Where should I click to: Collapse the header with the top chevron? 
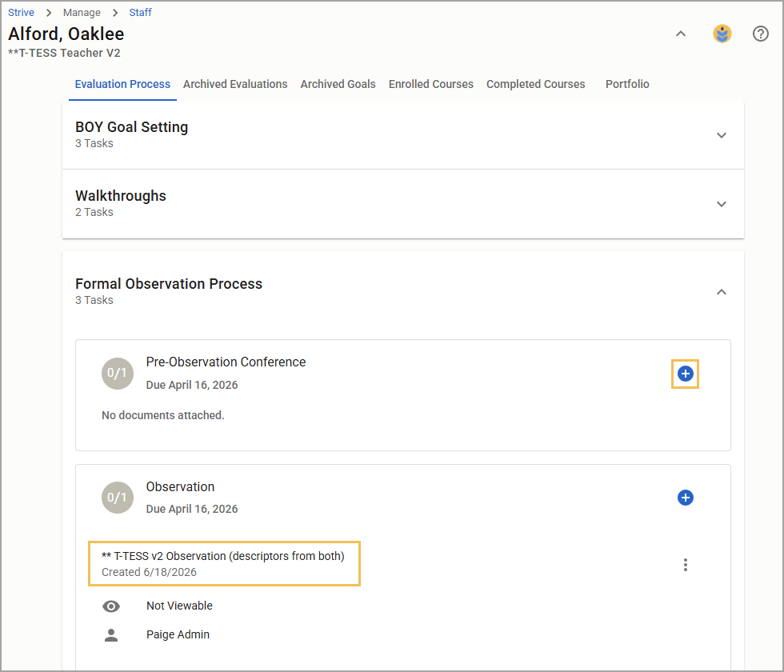(x=681, y=34)
